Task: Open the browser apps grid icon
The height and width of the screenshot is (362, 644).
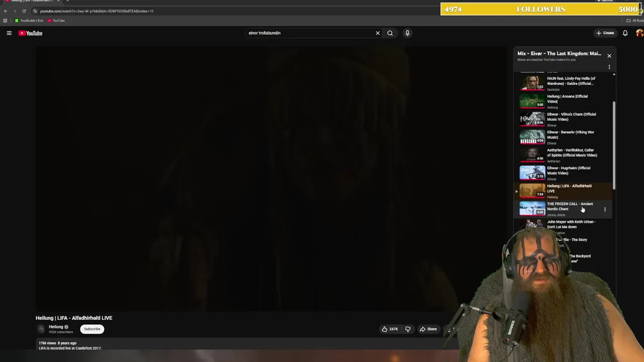Action: [x=5, y=21]
